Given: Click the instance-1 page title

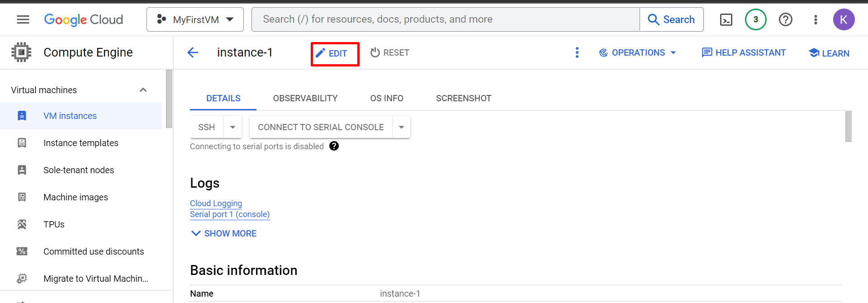Looking at the screenshot, I should pyautogui.click(x=245, y=52).
